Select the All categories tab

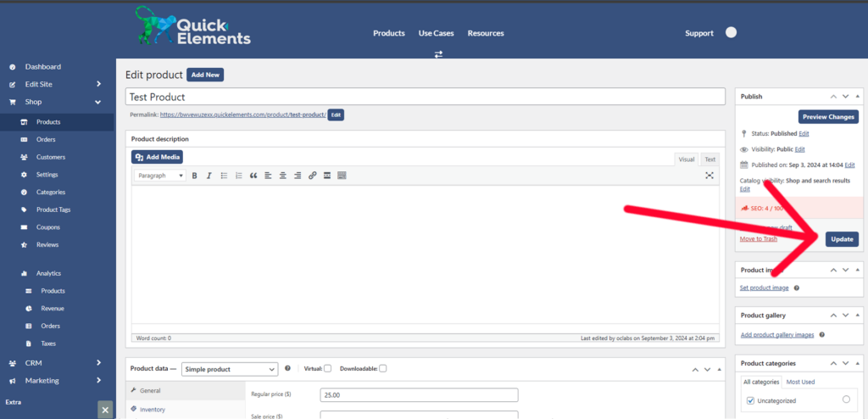(761, 382)
